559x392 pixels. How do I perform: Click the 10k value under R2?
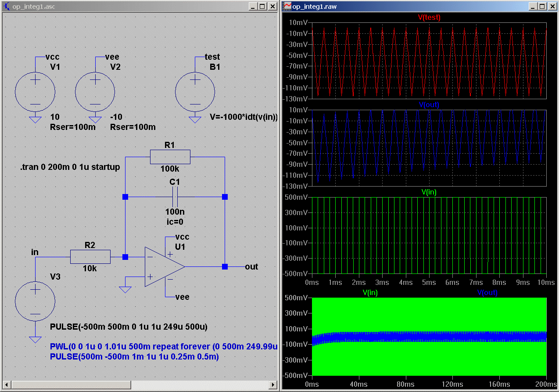(x=90, y=268)
